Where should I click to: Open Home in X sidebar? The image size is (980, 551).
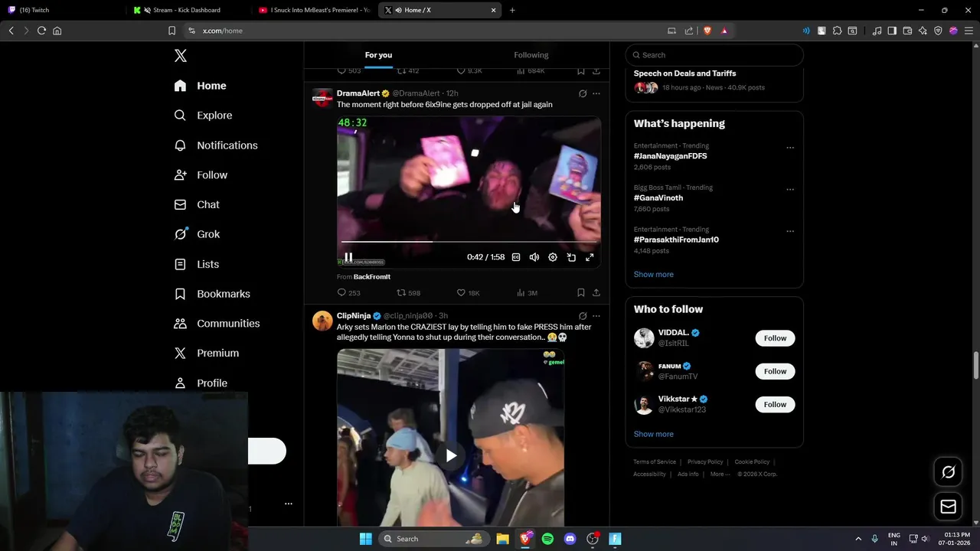point(200,86)
